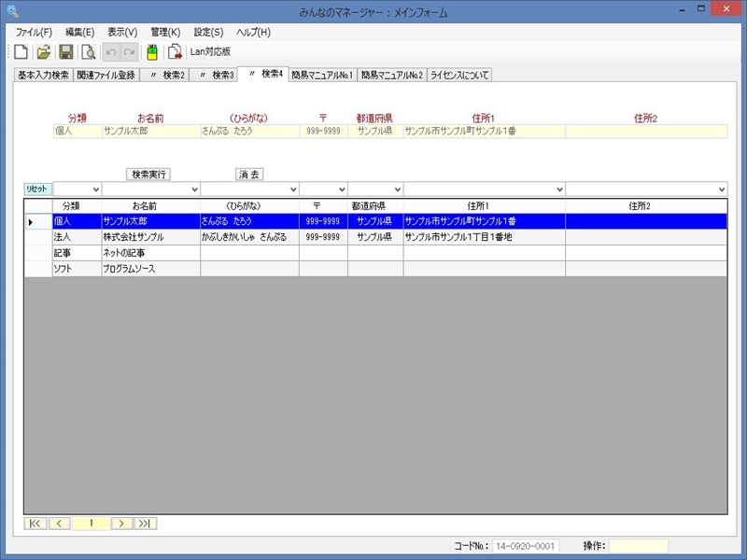
Task: Select the ライセンスについて tab
Action: pos(458,75)
